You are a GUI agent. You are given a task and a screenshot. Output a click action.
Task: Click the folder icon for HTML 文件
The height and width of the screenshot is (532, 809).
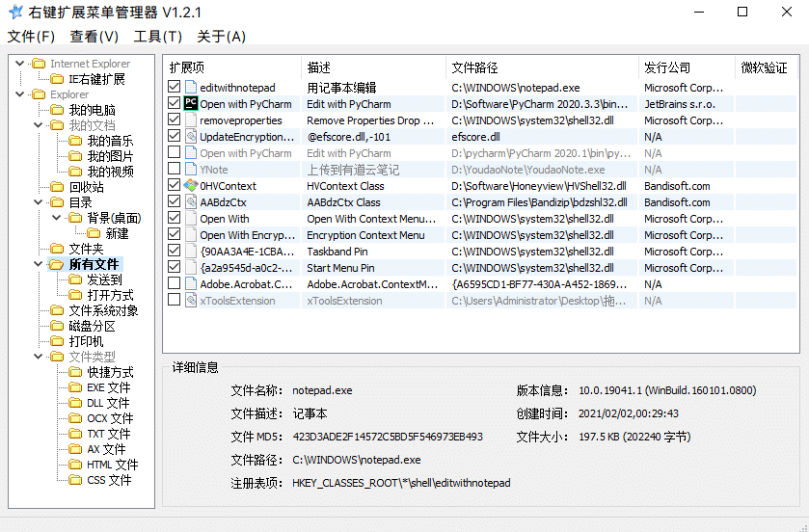(x=75, y=465)
